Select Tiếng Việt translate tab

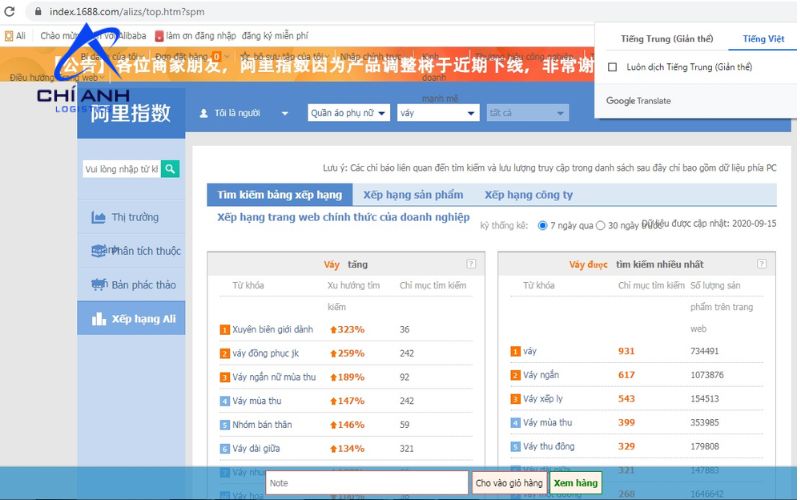coord(763,39)
